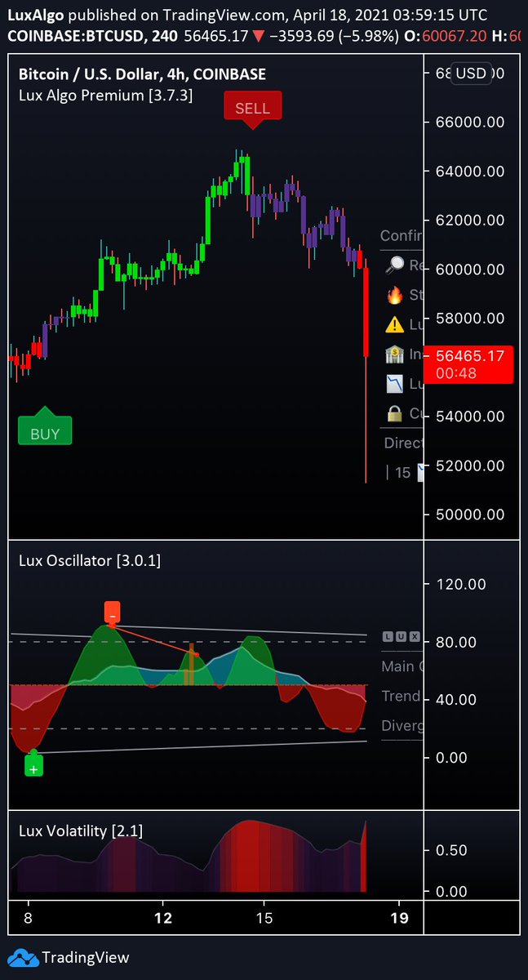Click the Diverg oscillator dashboard row
528x980 pixels.
(x=402, y=726)
